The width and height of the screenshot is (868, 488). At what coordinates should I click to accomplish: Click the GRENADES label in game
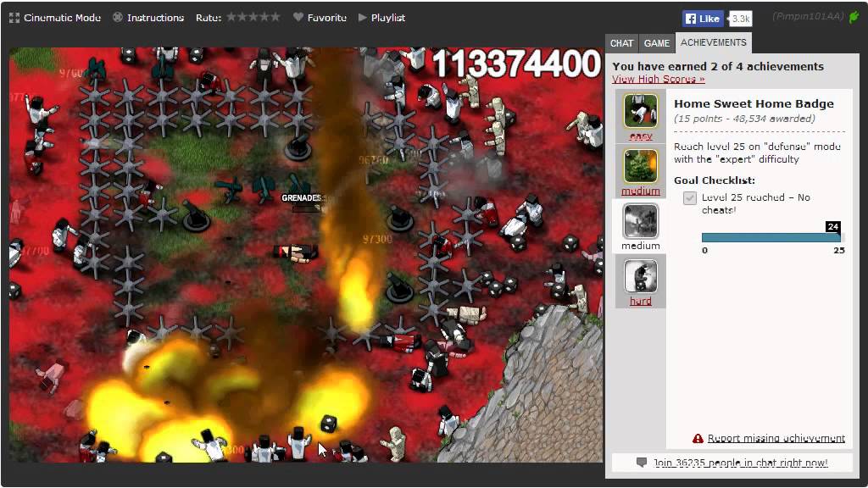(x=301, y=197)
